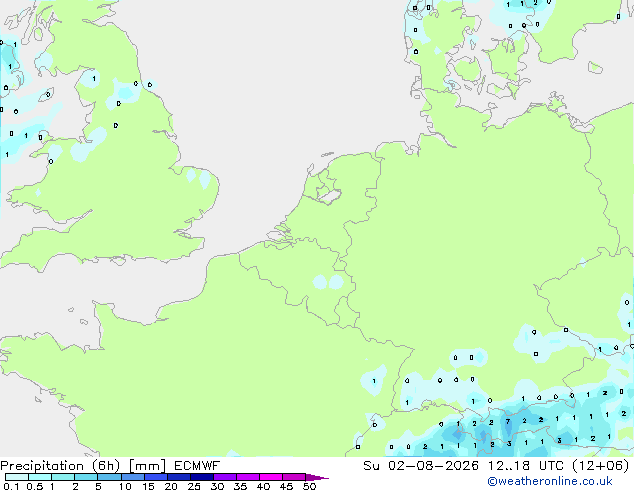
Task: Select the 2–5 mm legend color swatch
Action: coord(86,477)
